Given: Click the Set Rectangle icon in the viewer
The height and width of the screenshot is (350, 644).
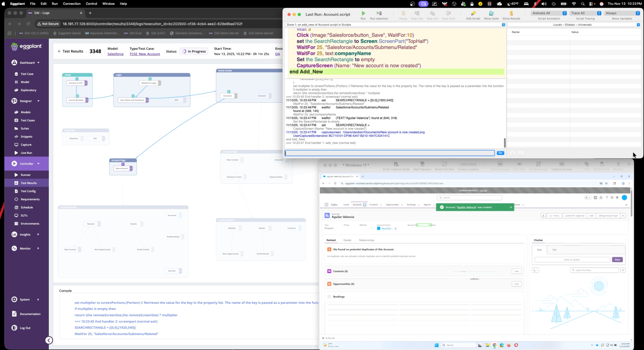Looking at the screenshot, I should point(538,164).
